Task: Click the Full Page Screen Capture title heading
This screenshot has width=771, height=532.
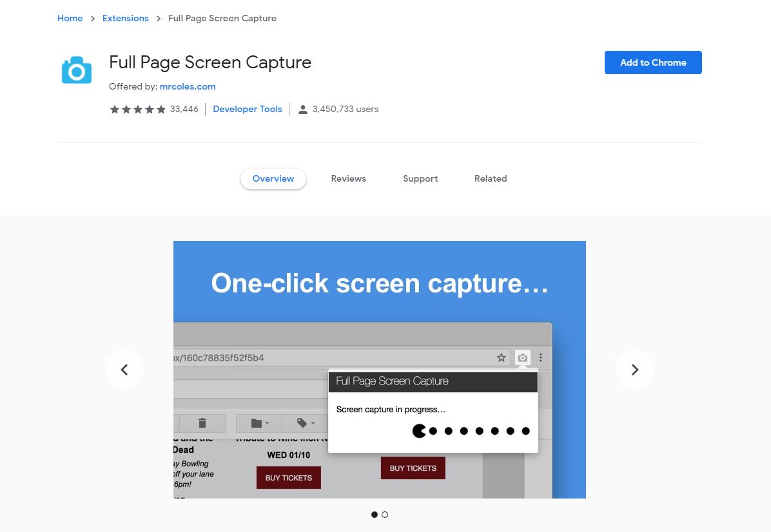Action: [210, 62]
